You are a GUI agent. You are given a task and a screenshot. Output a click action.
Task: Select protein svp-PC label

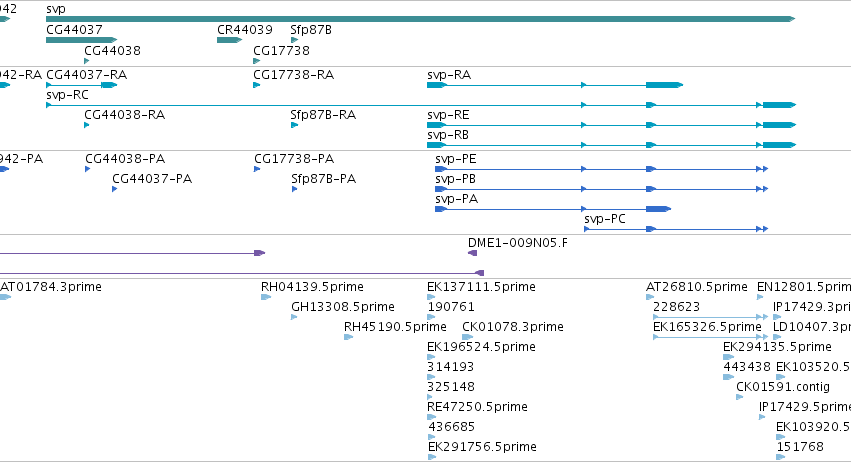605,219
